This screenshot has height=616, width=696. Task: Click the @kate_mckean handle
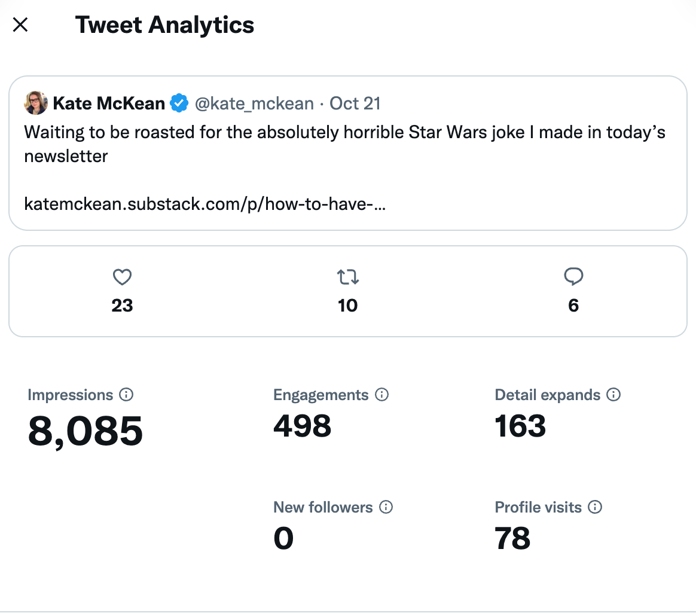coord(254,103)
